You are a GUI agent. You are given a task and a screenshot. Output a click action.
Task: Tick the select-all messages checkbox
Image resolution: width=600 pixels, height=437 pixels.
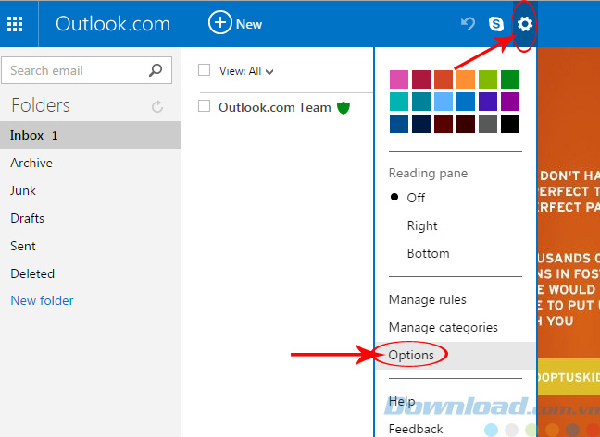point(204,70)
